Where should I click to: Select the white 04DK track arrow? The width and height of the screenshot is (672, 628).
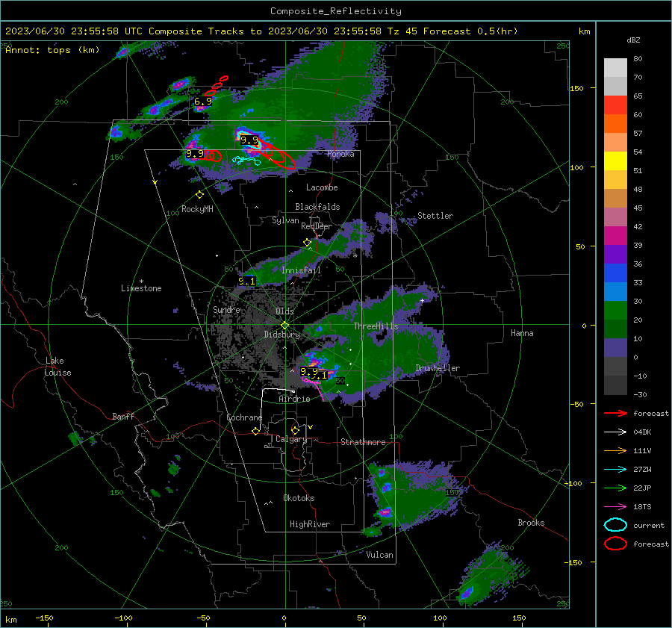coord(615,432)
